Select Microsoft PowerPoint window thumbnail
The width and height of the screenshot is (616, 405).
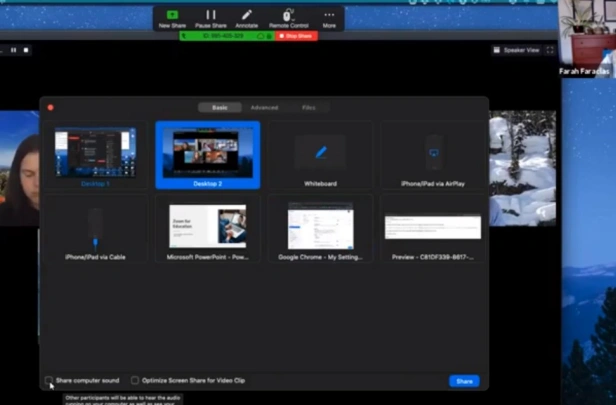[207, 229]
